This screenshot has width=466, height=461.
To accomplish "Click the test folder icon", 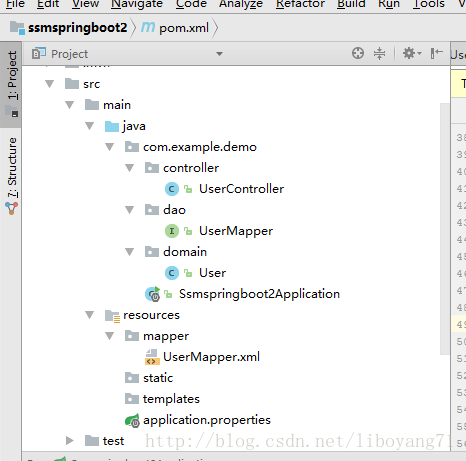I will click(92, 441).
